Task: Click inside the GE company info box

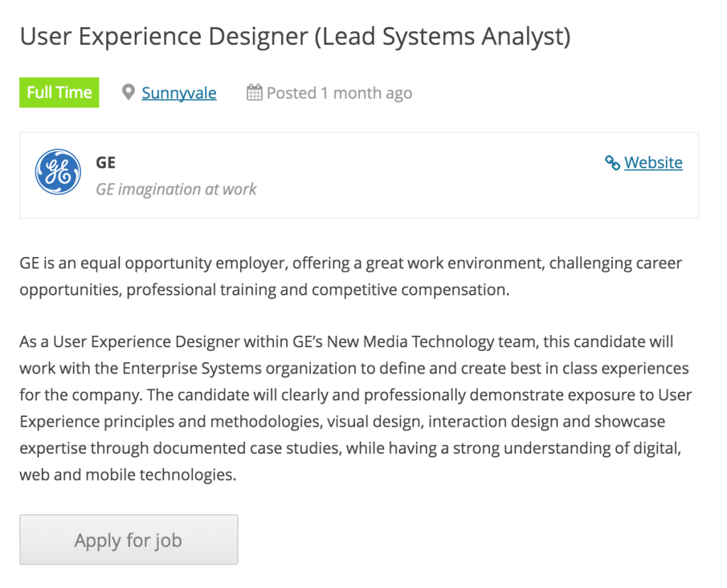Action: [359, 175]
